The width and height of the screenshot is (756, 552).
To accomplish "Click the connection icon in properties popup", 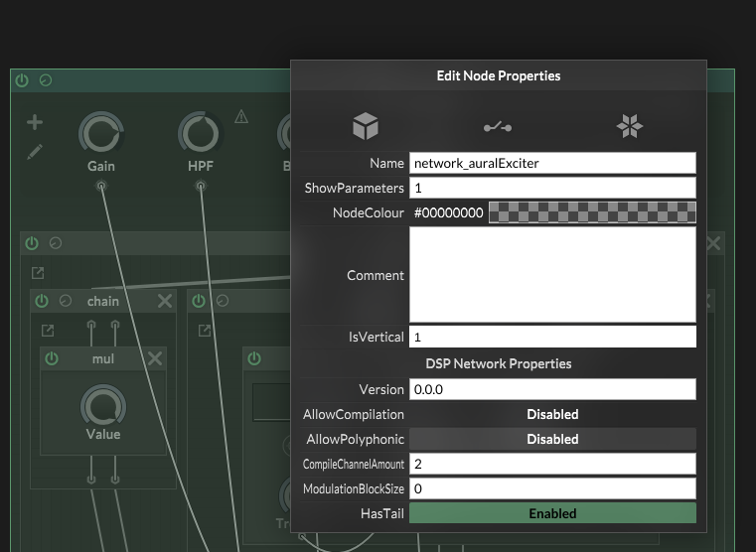I will (498, 126).
